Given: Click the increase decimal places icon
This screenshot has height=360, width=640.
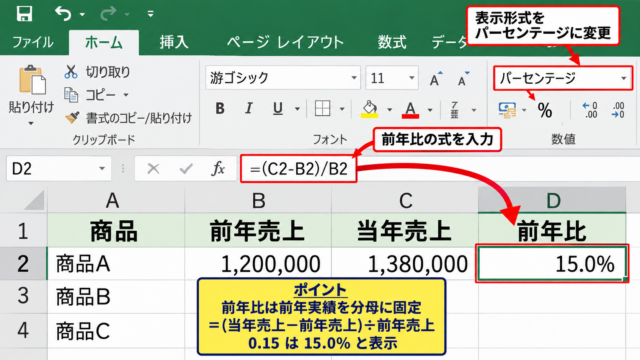Looking at the screenshot, I should pos(591,110).
